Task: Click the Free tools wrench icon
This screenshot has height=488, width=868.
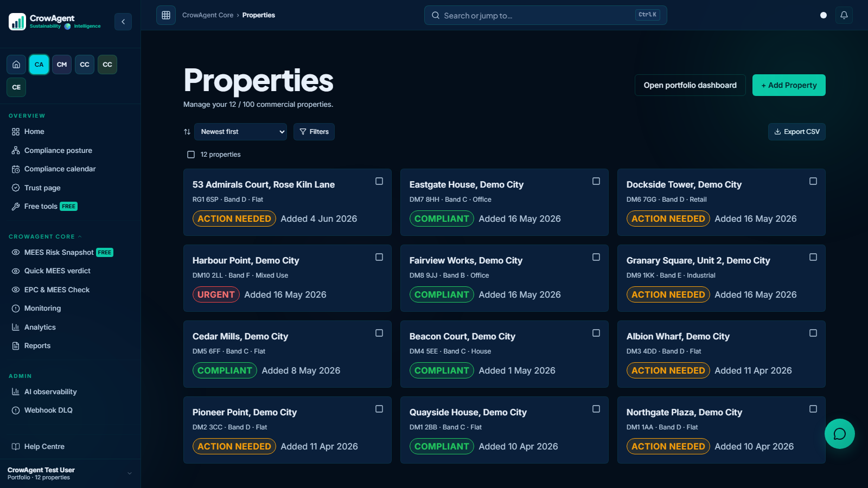Action: pos(16,207)
